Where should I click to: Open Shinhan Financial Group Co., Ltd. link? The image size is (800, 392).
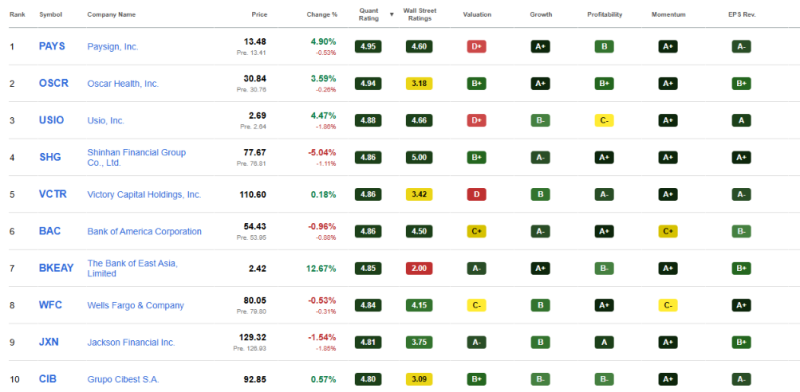[x=137, y=157]
